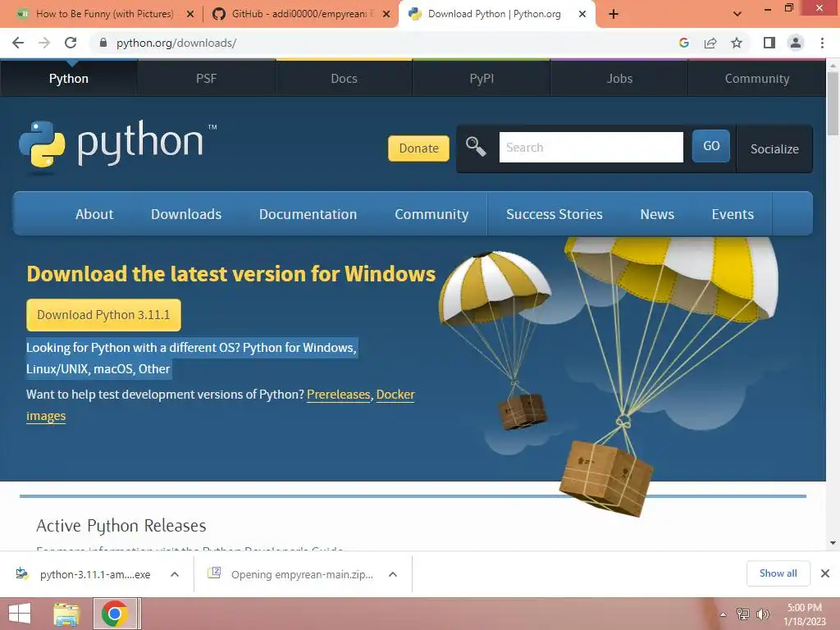
Task: Open the Events menu
Action: (733, 214)
